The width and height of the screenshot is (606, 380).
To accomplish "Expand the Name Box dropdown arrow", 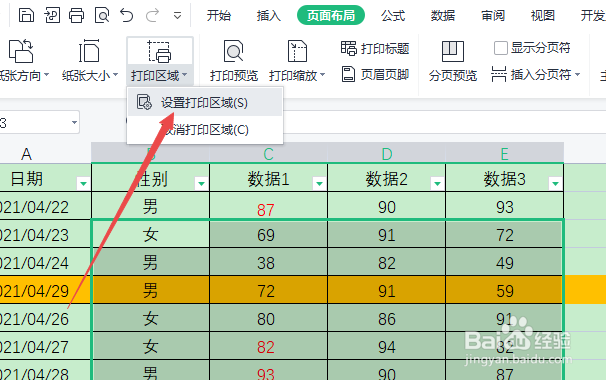I will [74, 123].
